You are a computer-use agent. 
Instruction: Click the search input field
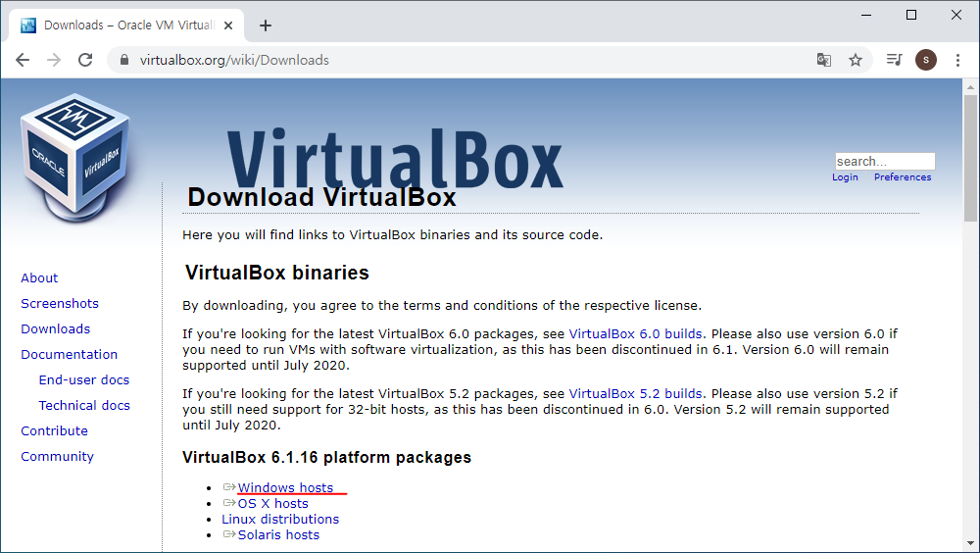(x=885, y=162)
